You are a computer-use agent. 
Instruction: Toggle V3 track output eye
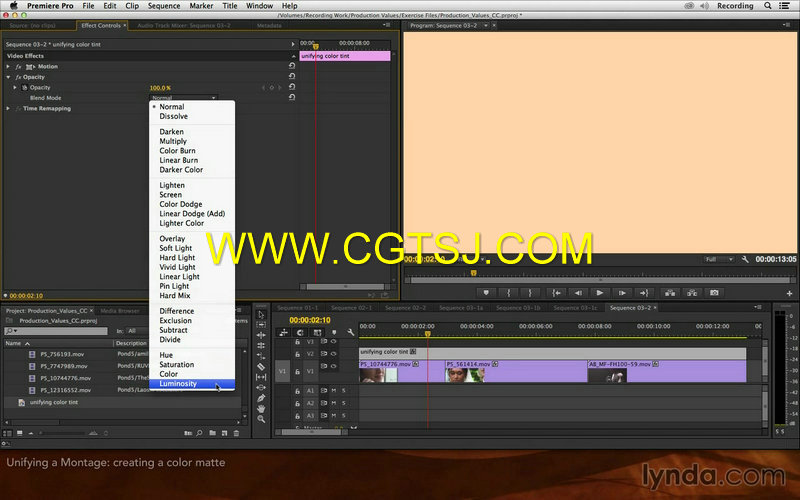point(333,341)
